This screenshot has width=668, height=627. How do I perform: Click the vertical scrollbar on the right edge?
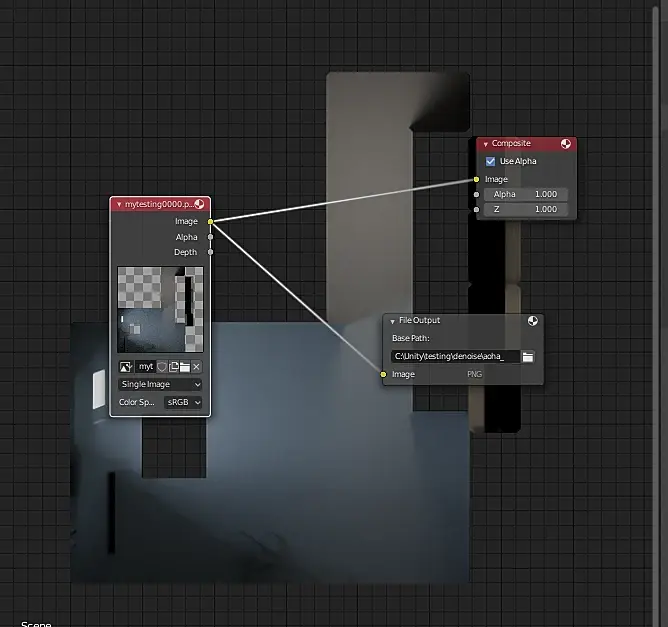click(x=655, y=314)
